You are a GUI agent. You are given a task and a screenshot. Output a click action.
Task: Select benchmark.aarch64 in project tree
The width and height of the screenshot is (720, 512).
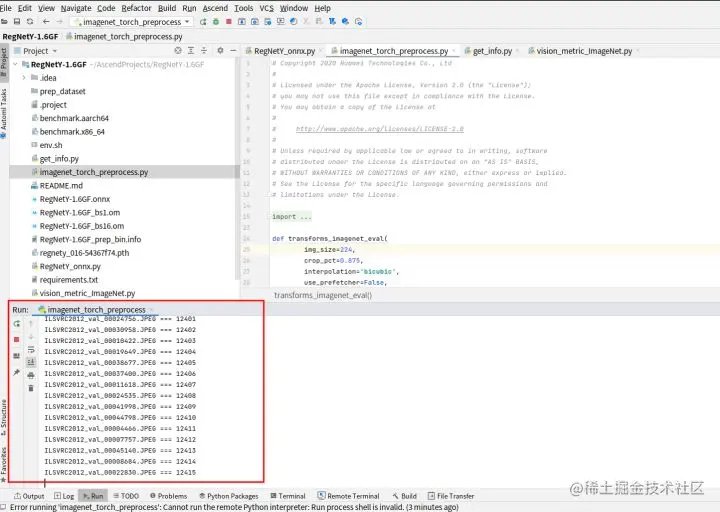74,118
